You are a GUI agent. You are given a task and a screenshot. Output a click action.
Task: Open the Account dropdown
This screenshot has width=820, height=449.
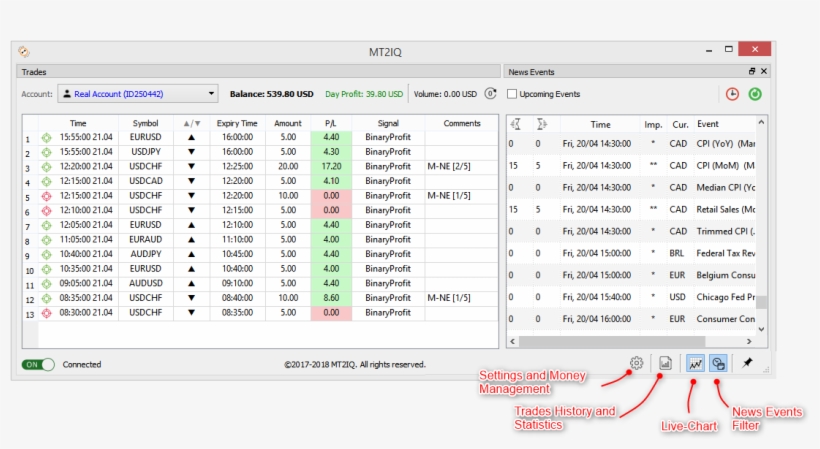(139, 94)
